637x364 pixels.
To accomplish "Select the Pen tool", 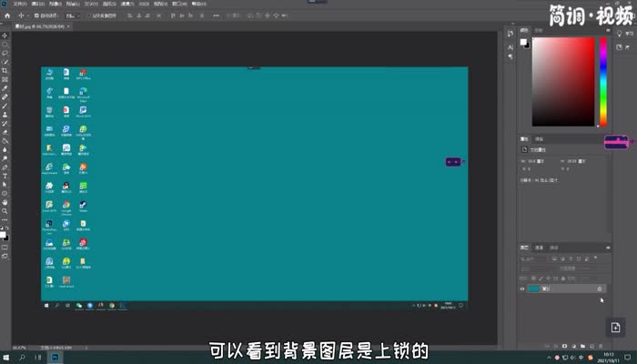I will (5, 167).
